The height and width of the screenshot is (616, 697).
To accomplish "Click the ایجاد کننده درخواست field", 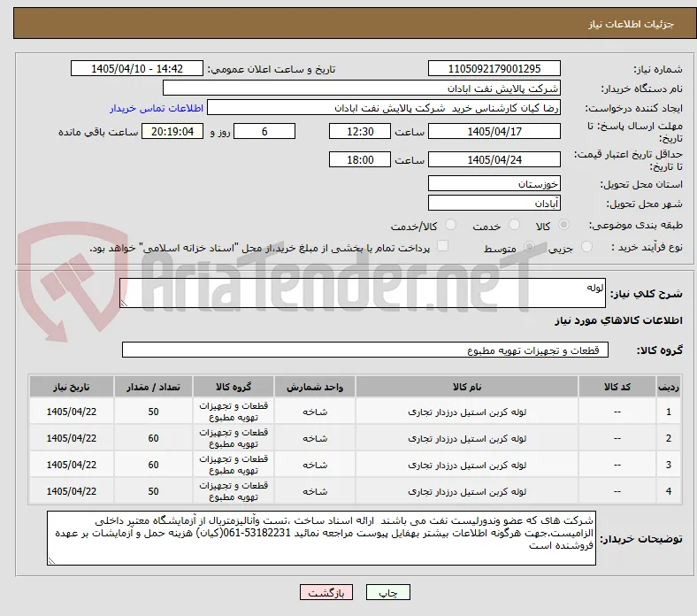I will pos(384,108).
